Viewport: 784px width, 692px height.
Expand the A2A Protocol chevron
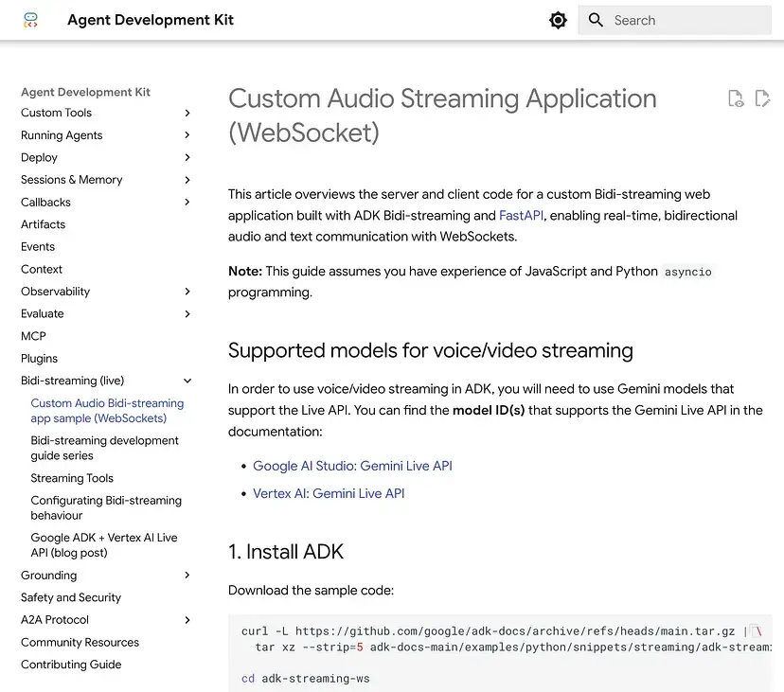click(x=187, y=620)
